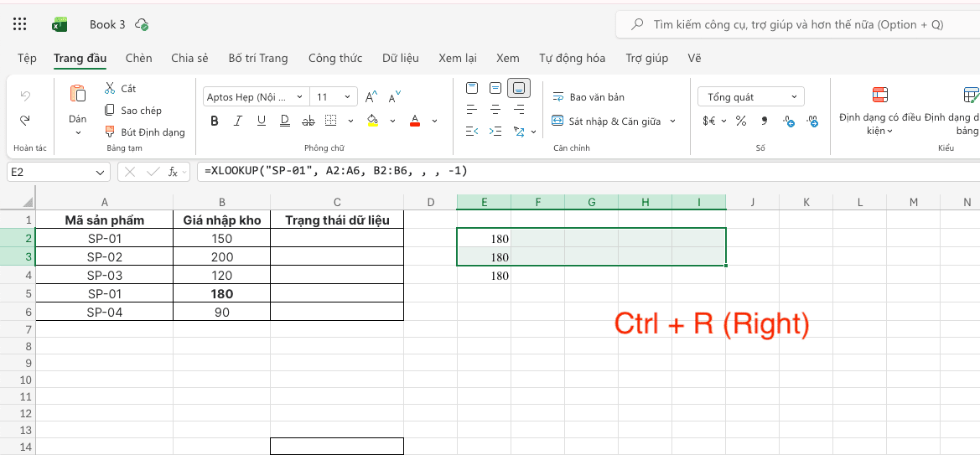Copy selection with Sao chép
This screenshot has width=980, height=455.
pyautogui.click(x=132, y=111)
